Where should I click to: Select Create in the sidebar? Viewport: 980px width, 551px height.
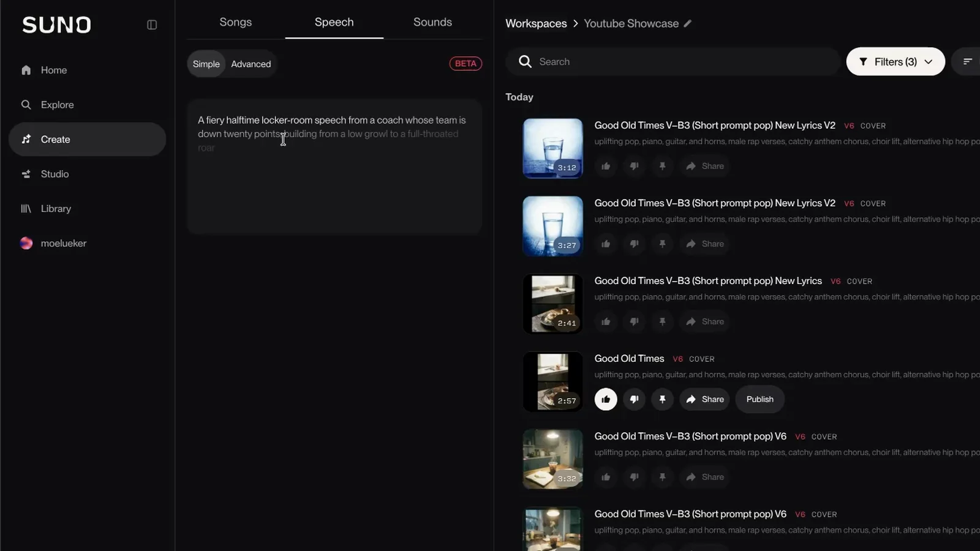[87, 139]
